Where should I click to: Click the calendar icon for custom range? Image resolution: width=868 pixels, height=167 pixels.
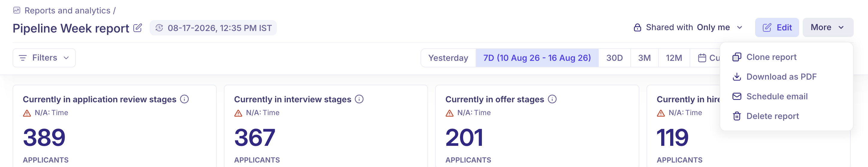pos(702,58)
